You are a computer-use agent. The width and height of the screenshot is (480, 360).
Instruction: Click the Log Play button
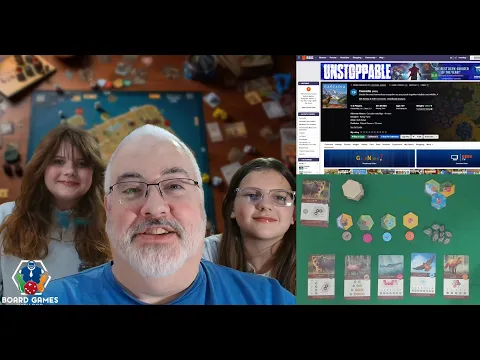[405, 137]
